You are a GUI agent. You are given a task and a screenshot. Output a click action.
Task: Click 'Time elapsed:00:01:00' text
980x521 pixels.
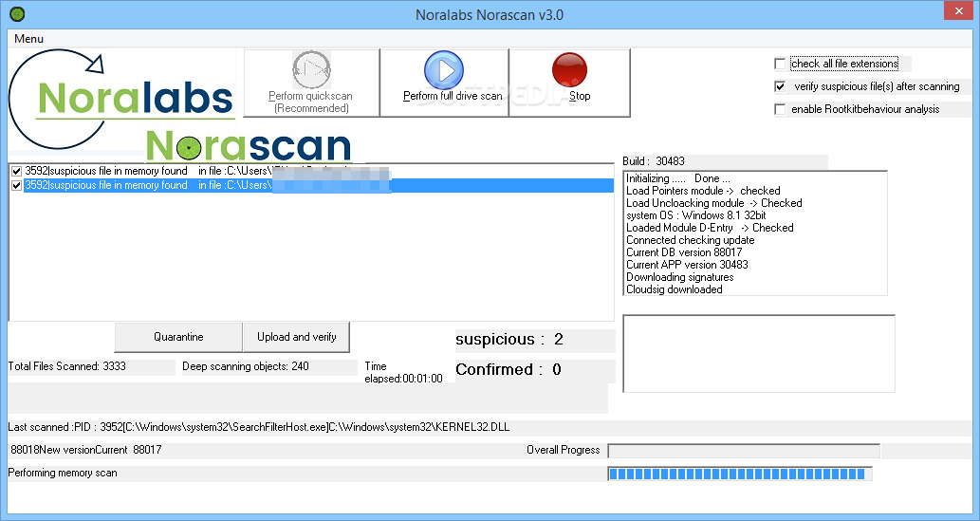pyautogui.click(x=403, y=372)
